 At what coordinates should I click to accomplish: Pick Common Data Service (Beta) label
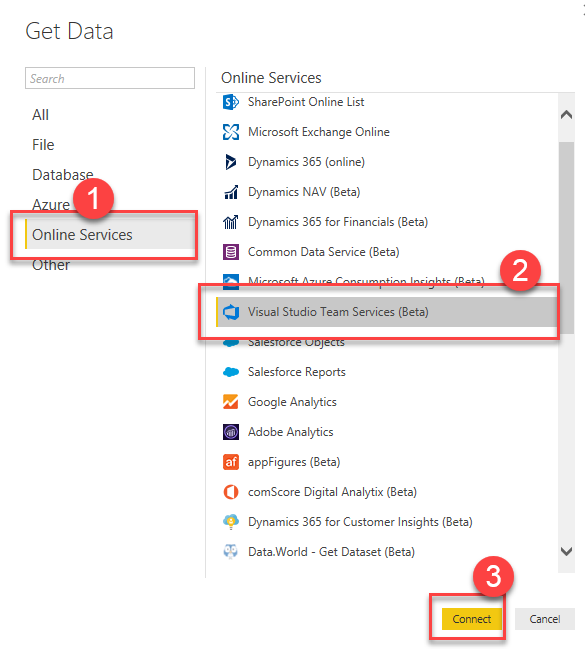pos(324,252)
